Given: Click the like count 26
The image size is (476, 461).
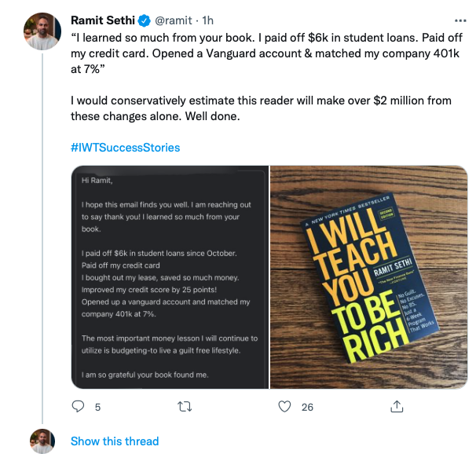Looking at the screenshot, I should pos(307,407).
